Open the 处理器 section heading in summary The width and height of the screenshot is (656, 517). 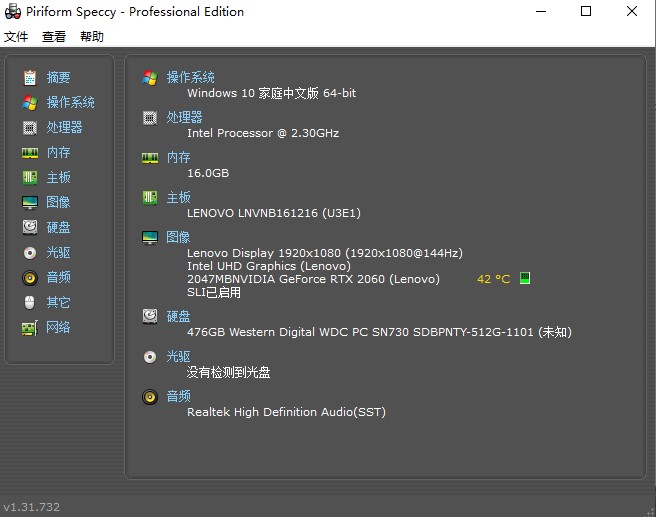pos(184,117)
